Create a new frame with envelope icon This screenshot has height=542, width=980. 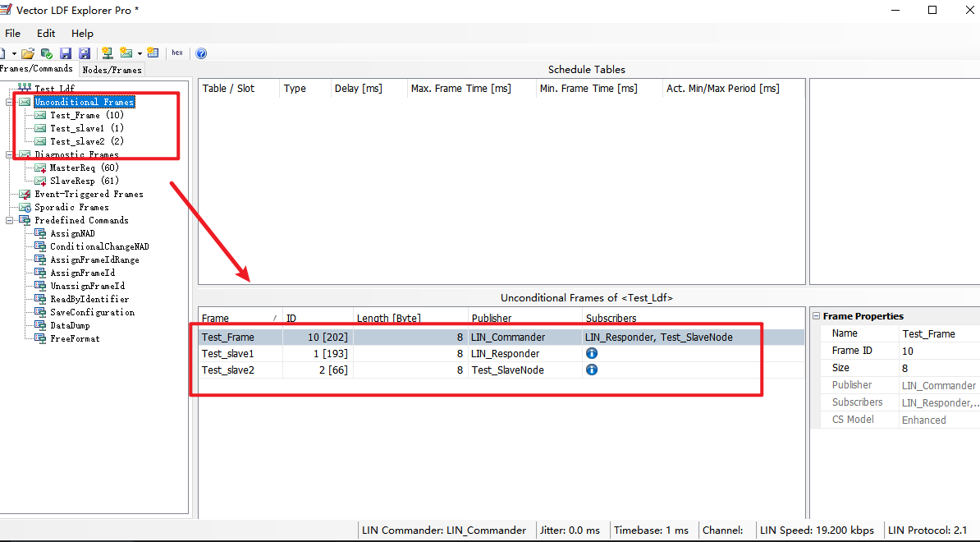tap(126, 53)
